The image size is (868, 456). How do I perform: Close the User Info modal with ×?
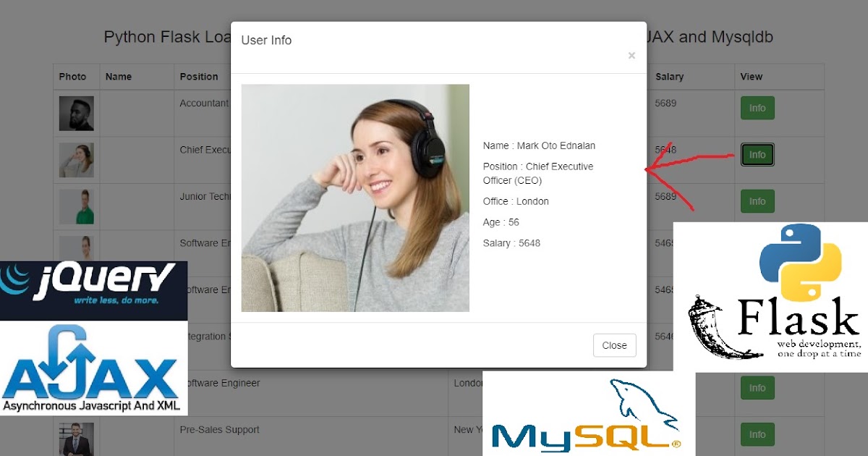coord(631,56)
